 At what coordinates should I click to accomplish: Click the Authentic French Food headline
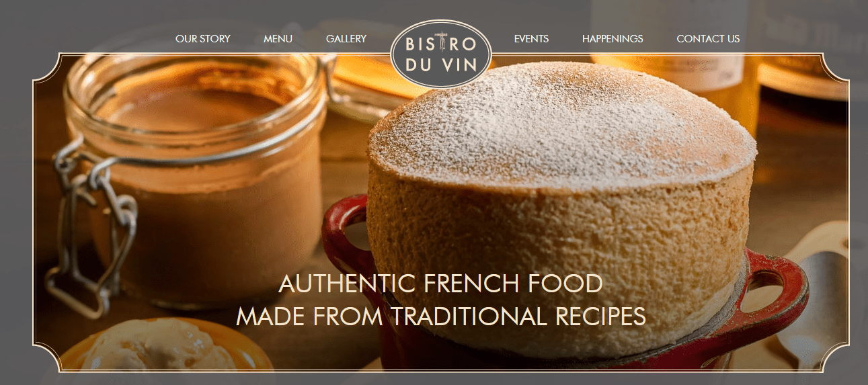pyautogui.click(x=440, y=284)
